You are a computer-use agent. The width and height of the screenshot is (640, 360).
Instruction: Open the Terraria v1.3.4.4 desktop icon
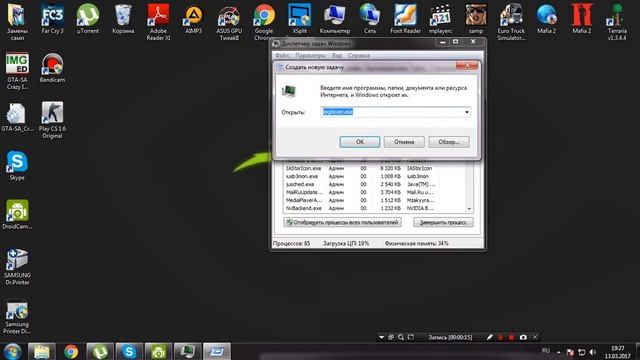click(x=617, y=21)
